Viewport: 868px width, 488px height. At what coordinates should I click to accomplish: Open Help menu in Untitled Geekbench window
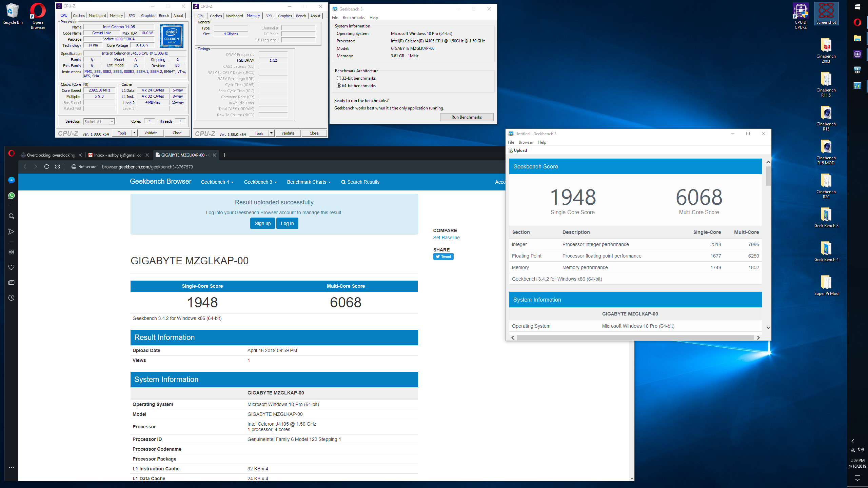point(542,142)
